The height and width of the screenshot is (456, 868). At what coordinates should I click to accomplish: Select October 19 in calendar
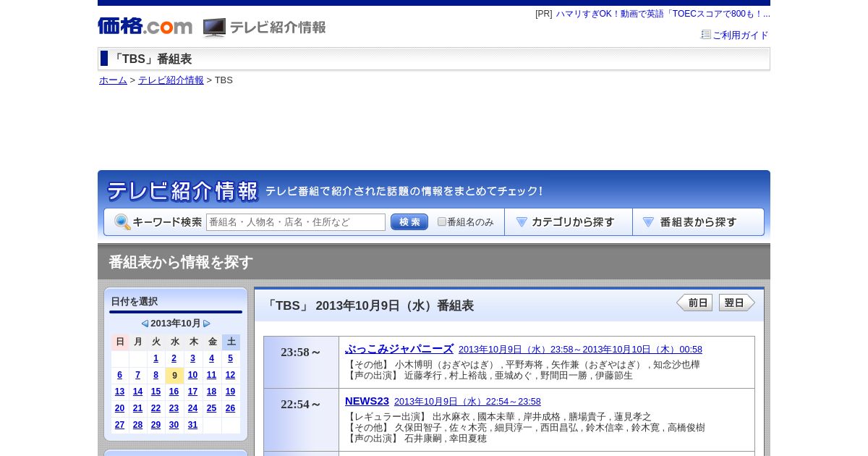coord(230,392)
